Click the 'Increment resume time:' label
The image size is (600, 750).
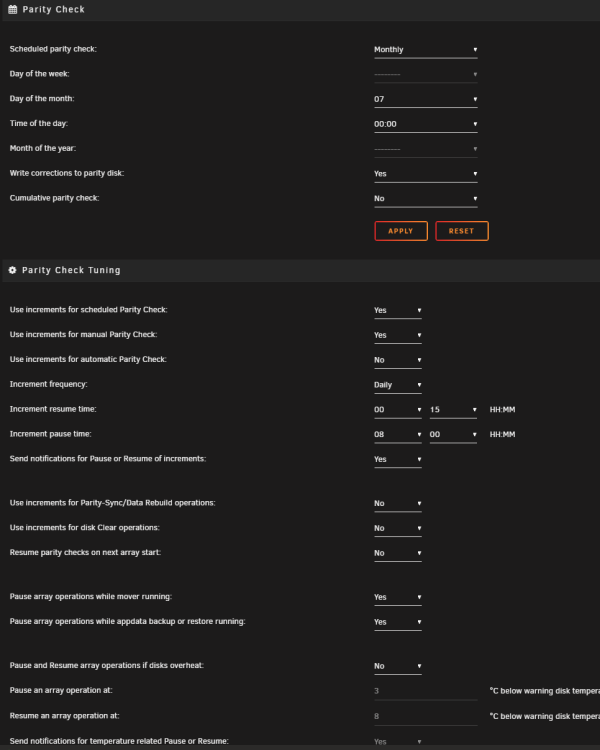click(53, 409)
